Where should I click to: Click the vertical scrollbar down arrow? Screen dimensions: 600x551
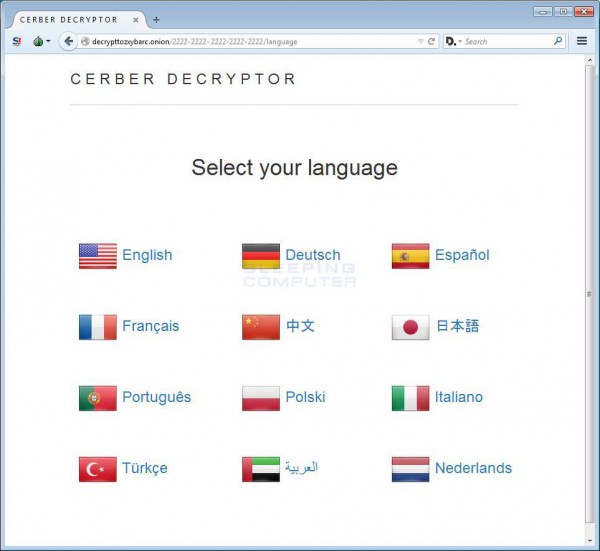tap(590, 541)
